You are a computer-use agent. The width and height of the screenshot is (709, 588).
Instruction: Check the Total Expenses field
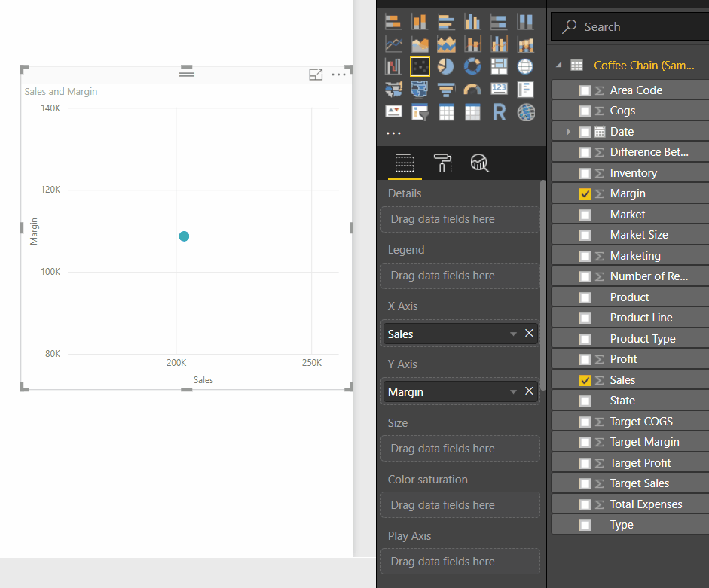pos(585,504)
